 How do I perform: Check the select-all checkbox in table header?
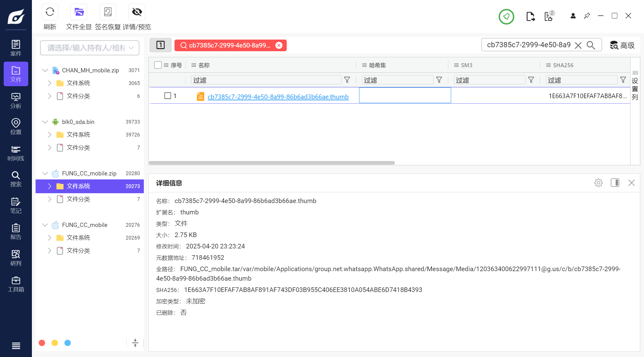click(158, 65)
